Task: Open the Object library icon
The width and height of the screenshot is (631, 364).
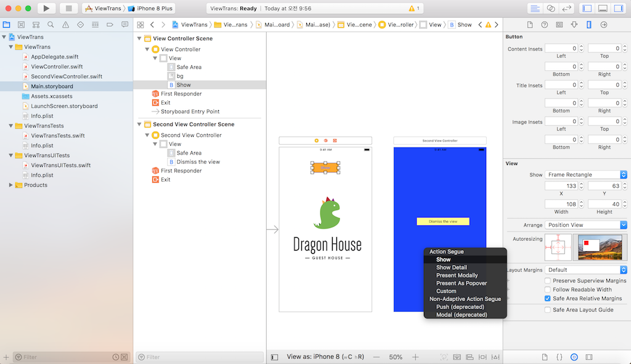Action: 574,357
